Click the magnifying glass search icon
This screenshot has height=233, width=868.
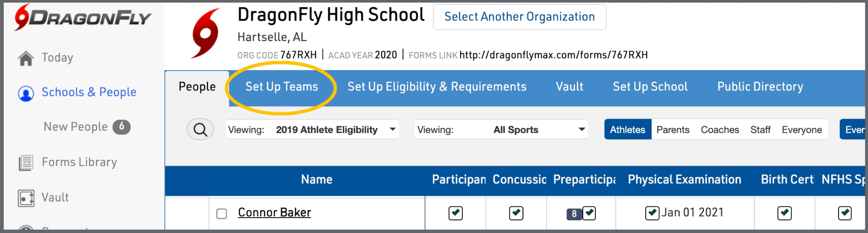pos(200,130)
